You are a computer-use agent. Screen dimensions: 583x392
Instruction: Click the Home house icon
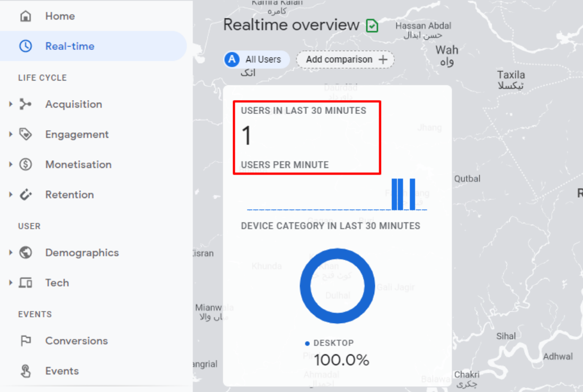[x=25, y=16]
